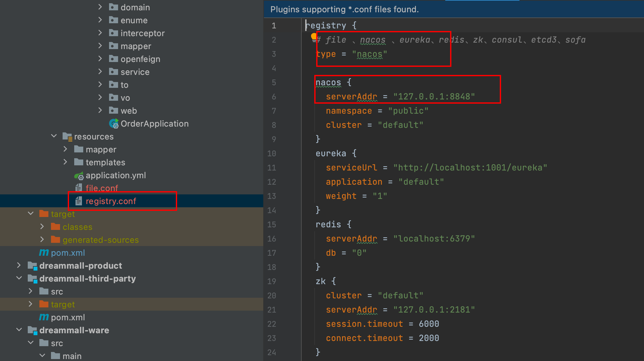Collapse the target folder above classes
644x361 pixels.
click(31, 213)
